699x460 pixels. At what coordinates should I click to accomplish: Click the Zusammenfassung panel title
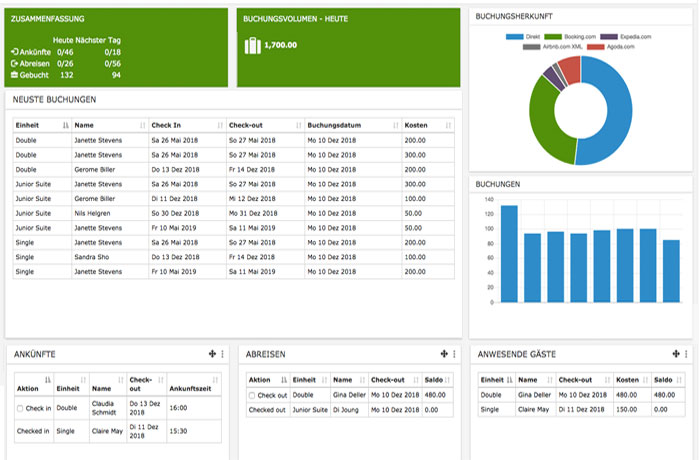48,19
